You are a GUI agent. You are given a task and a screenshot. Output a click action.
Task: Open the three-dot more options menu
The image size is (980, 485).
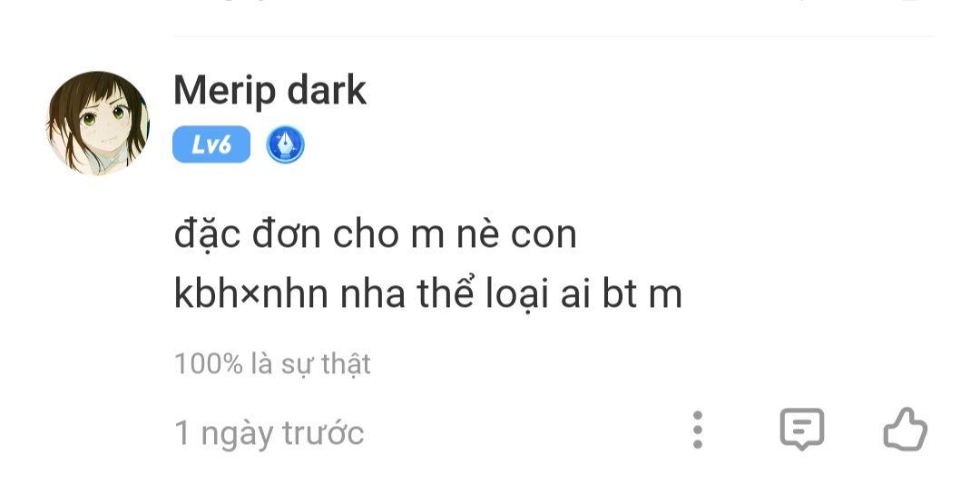point(698,430)
